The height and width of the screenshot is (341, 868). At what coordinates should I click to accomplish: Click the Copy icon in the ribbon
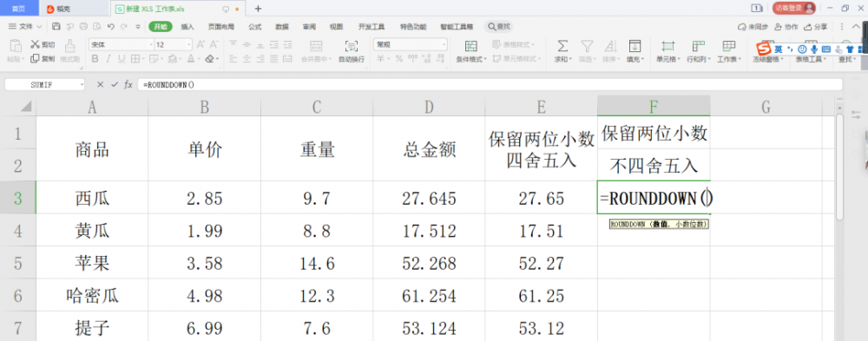[35, 59]
